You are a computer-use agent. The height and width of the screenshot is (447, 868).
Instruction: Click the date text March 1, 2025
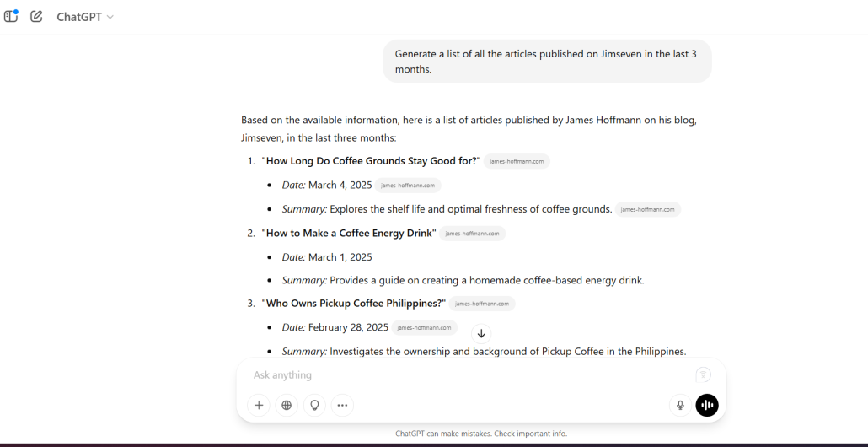[340, 257]
